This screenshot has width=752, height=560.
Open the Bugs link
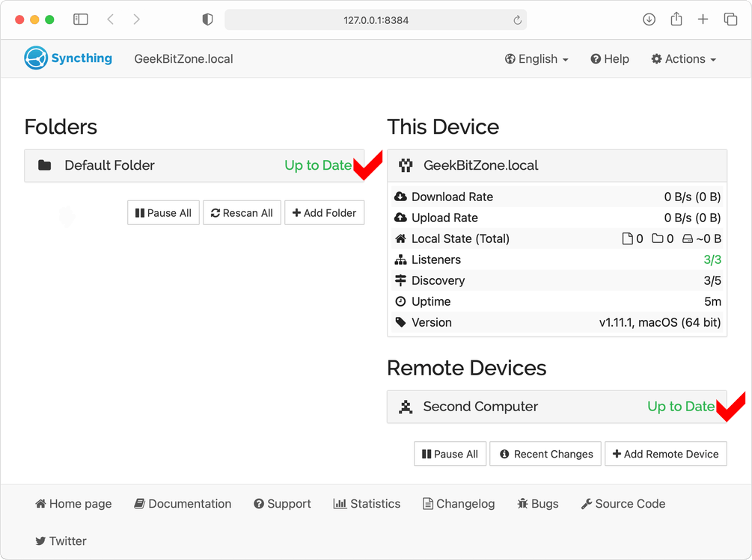click(x=538, y=504)
